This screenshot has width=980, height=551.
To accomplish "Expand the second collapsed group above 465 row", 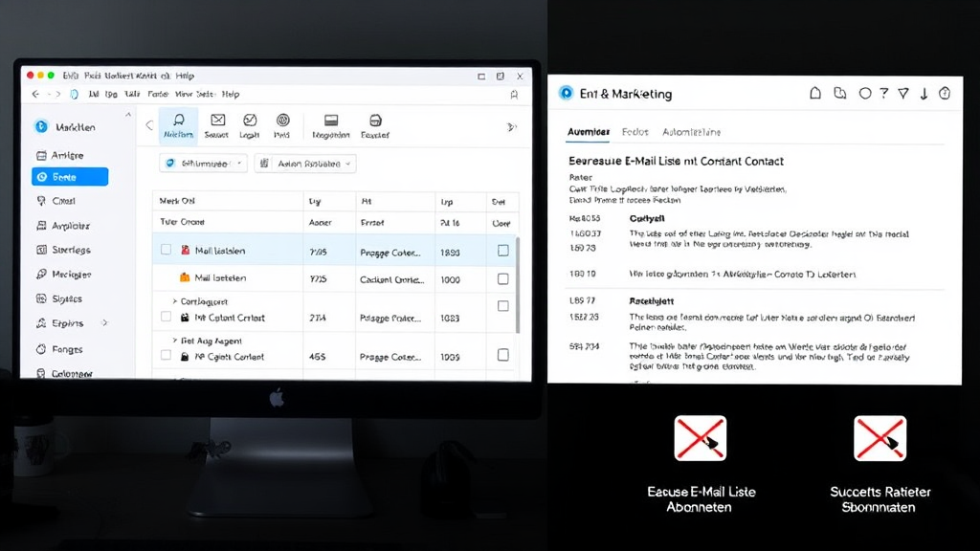I will pyautogui.click(x=174, y=341).
